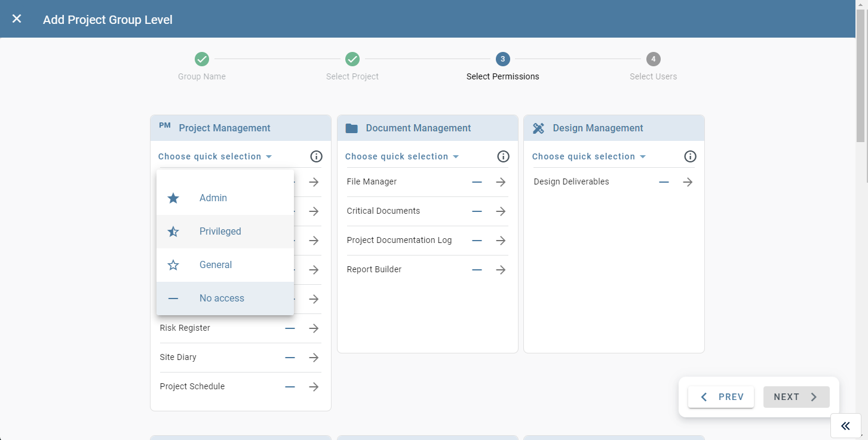The height and width of the screenshot is (440, 868).
Task: Select Admin from the quick selection menu
Action: point(213,198)
